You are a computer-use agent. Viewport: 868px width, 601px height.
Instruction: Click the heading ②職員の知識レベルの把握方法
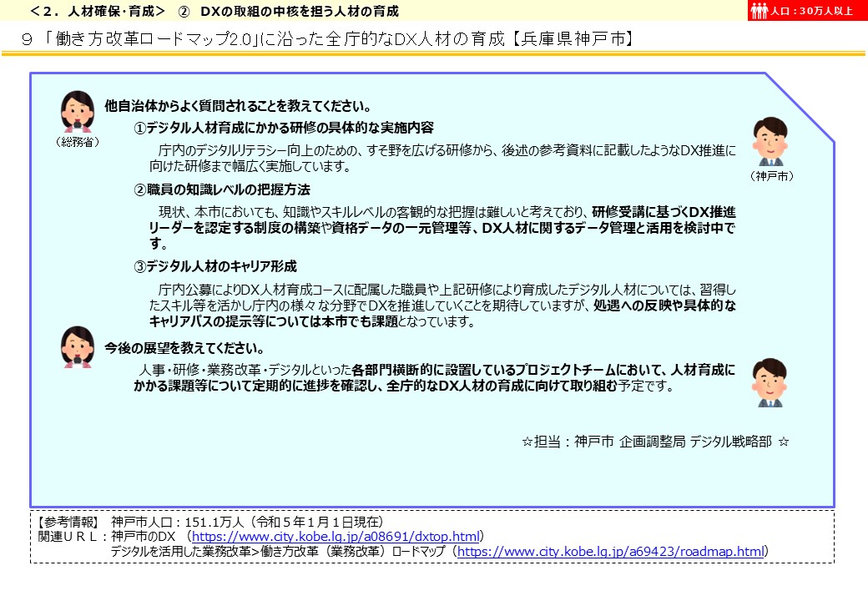click(x=221, y=189)
